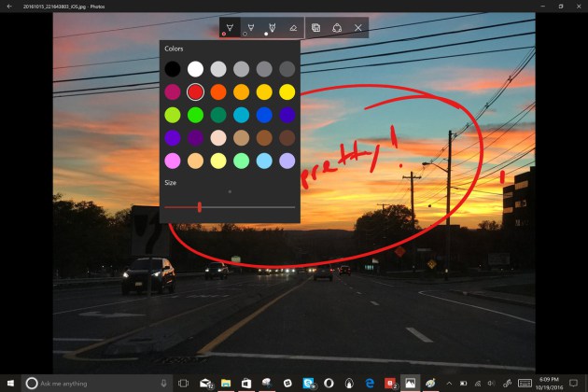Viewport: 588px width, 392px height.
Task: Choose the lime green color swatch
Action: [173, 115]
